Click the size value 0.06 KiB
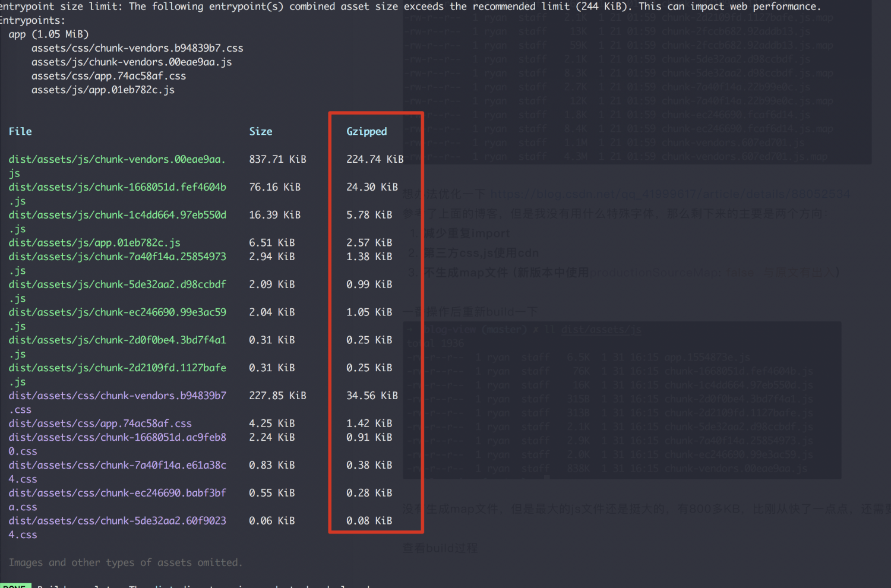This screenshot has height=588, width=891. pos(272,521)
